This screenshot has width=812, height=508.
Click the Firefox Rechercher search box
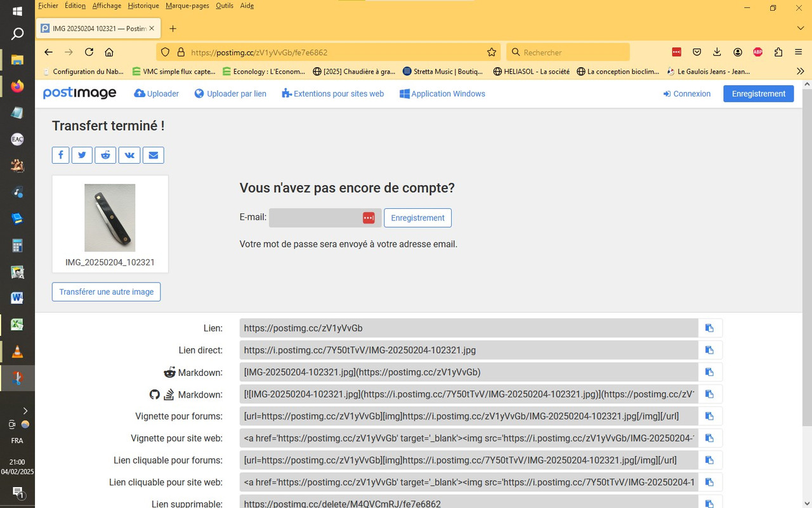click(568, 52)
